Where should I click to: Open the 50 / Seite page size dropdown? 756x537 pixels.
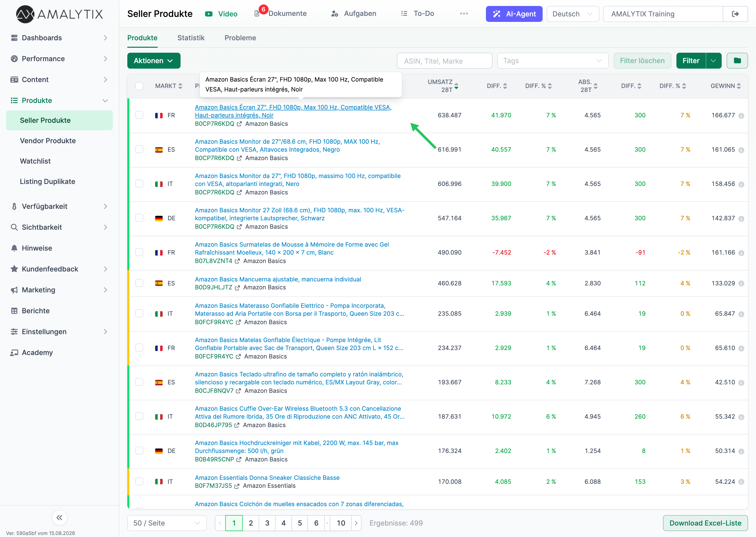[167, 523]
